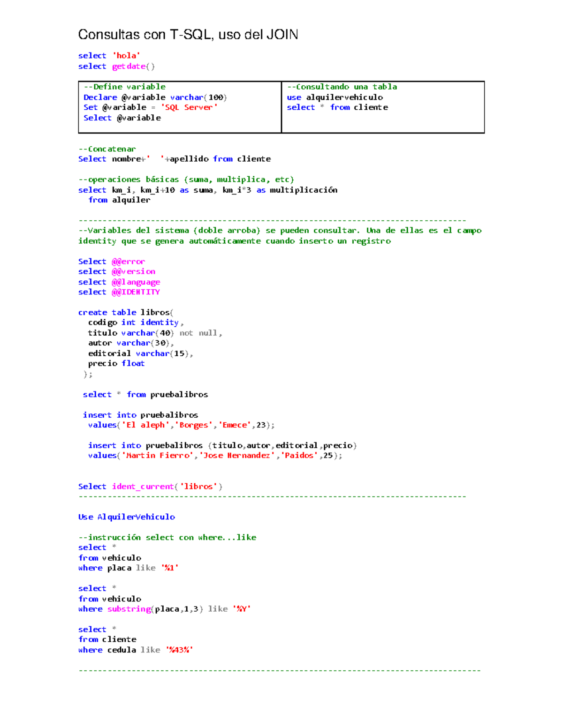Screen dimensions: 563x728
Task: Select the 'create table libros' statement
Action: tap(125, 312)
